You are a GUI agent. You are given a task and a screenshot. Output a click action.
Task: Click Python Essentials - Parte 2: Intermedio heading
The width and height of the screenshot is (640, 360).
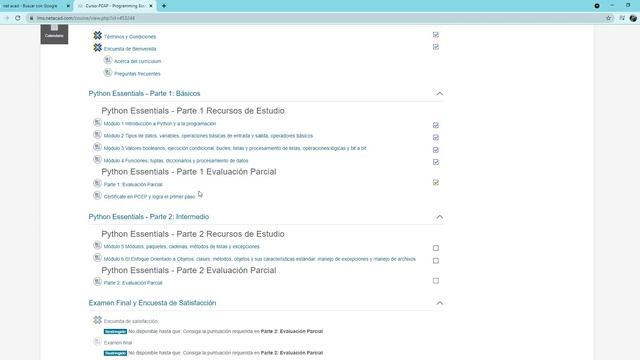pos(149,217)
